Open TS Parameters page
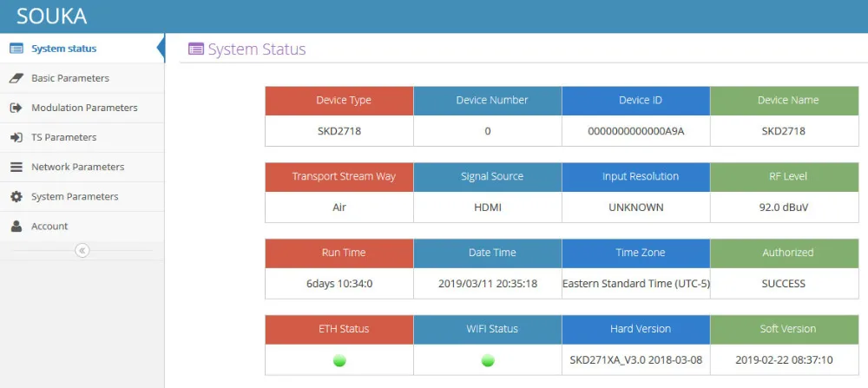Viewport: 868px width, 388px height. [x=82, y=137]
